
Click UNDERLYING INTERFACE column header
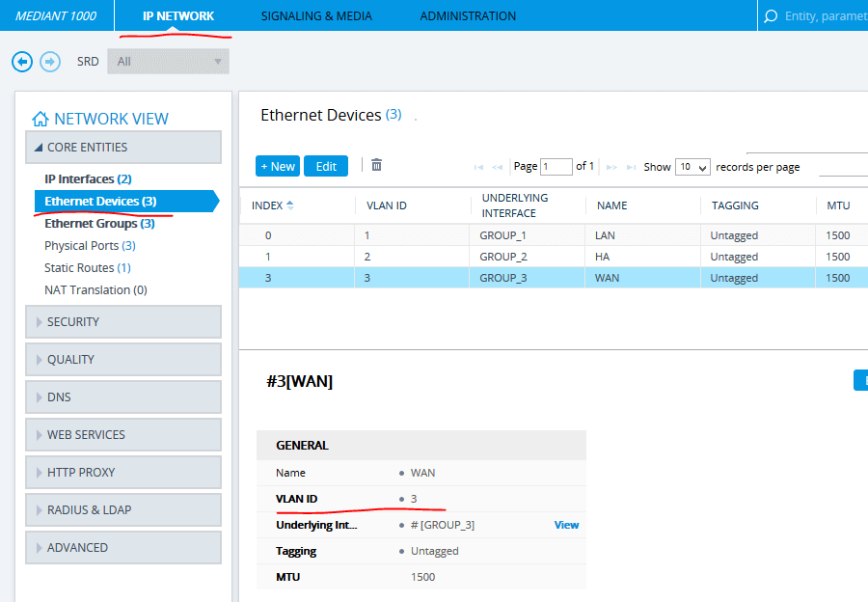click(x=515, y=205)
